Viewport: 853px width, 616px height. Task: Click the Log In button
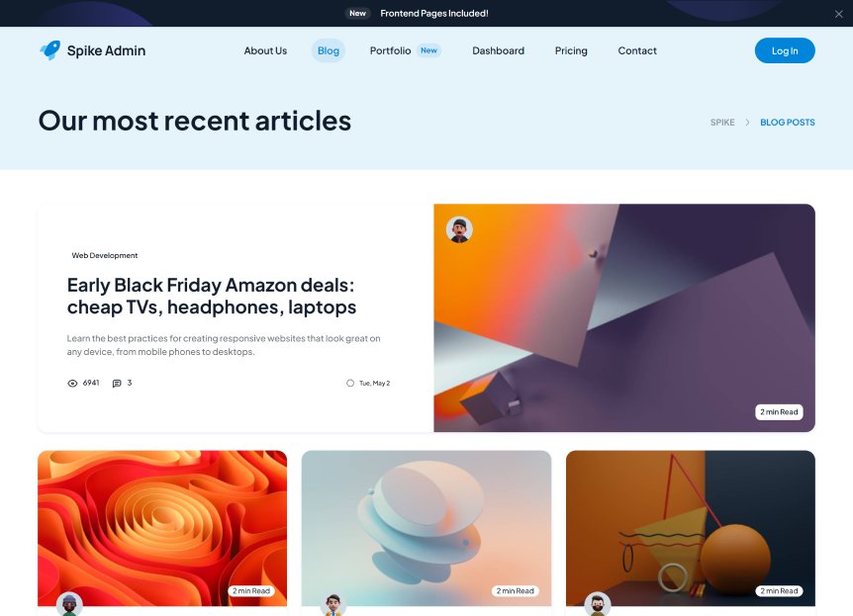coord(785,50)
